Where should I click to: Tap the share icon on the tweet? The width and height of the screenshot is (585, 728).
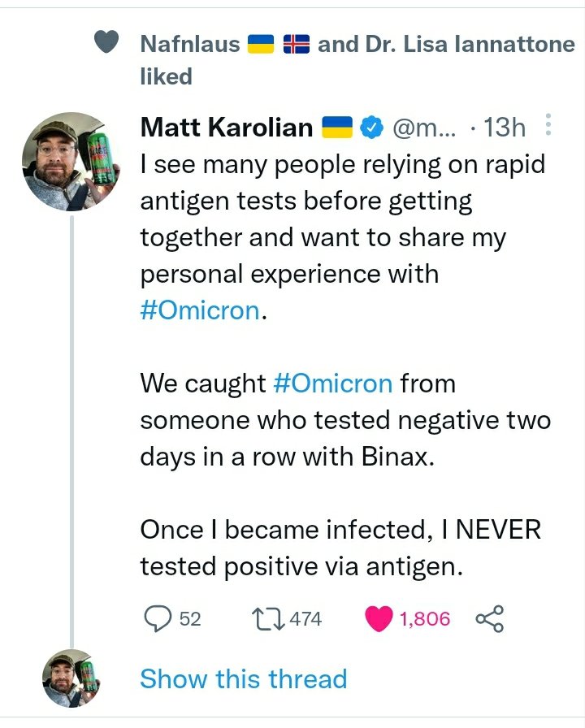coord(489,619)
